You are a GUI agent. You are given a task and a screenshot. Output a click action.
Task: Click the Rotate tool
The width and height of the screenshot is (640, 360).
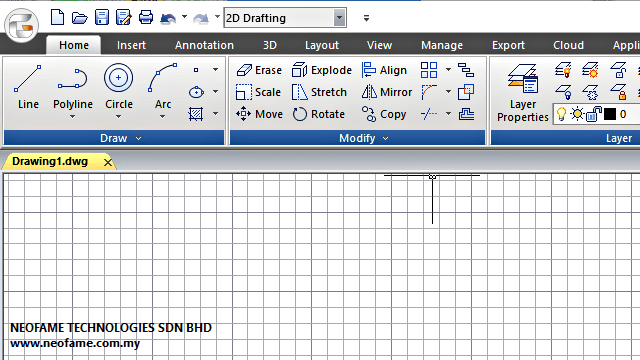319,114
